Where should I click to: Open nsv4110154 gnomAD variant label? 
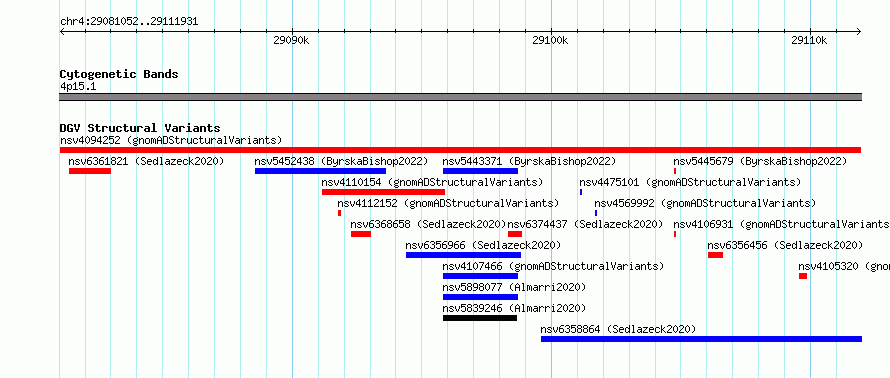(432, 182)
